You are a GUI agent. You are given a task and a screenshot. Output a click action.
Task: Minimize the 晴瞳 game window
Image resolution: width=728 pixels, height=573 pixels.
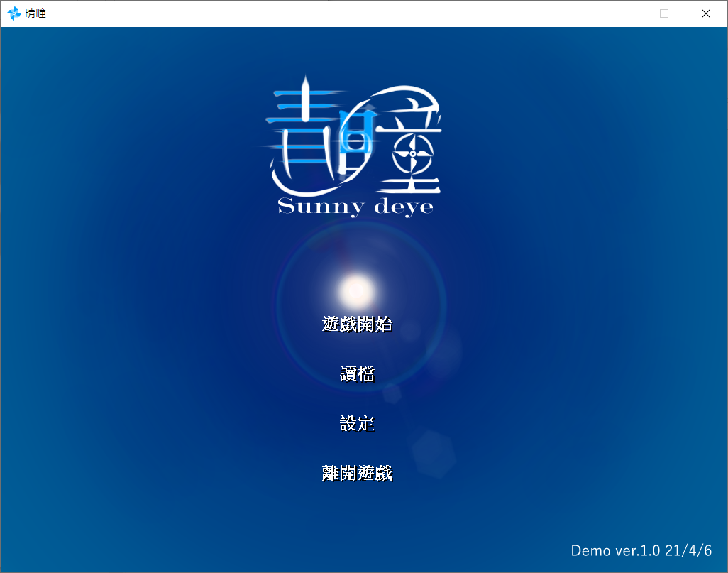click(623, 13)
